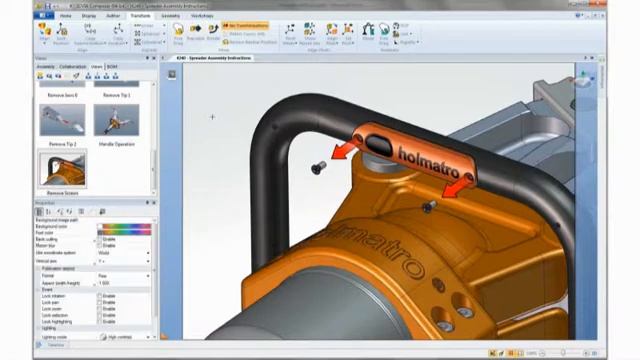Switch to the BOM panel tab

[x=112, y=67]
